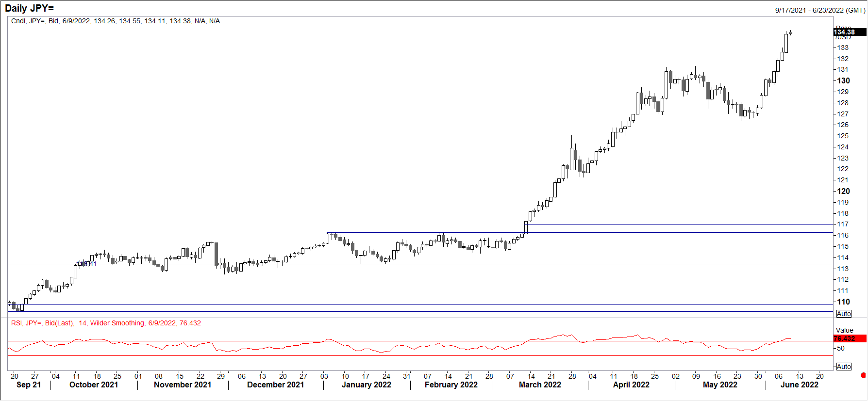
Task: Click the '03' date tick on the time axis
Action: click(x=324, y=376)
